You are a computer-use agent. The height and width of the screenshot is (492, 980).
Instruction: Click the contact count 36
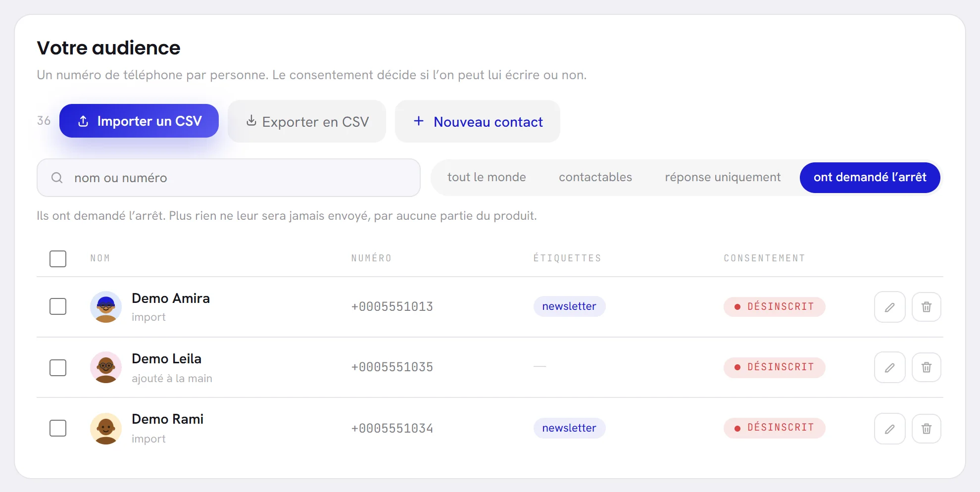[x=44, y=121]
